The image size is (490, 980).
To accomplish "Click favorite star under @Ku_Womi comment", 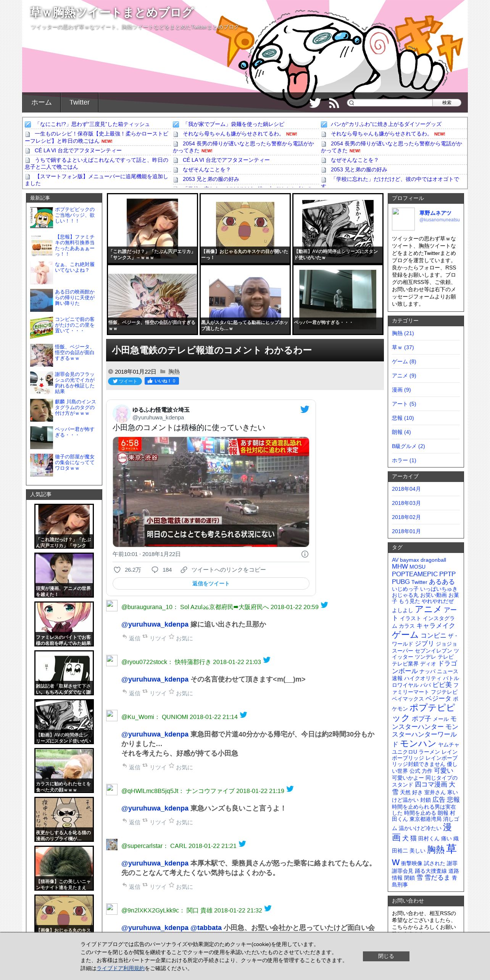I will pyautogui.click(x=171, y=765).
